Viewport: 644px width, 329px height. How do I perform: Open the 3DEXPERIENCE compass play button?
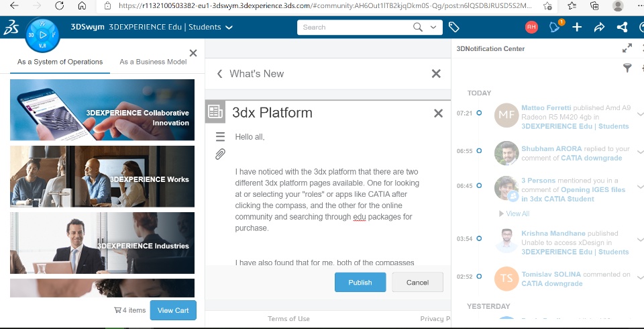coord(43,35)
